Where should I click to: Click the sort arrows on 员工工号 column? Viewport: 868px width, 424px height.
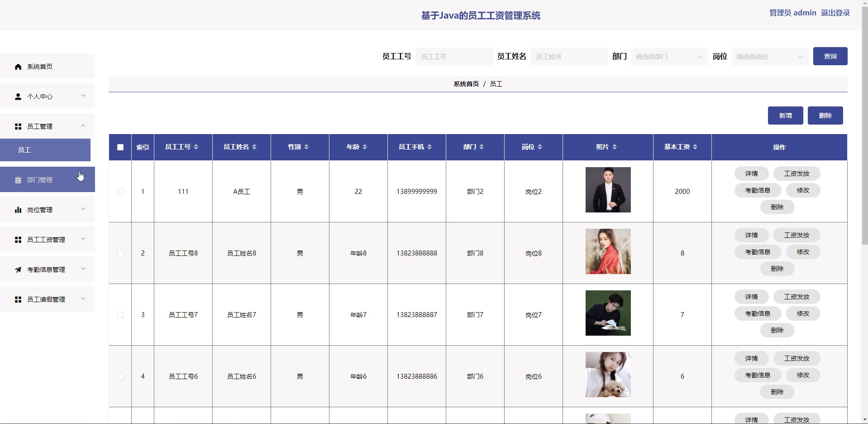(196, 147)
